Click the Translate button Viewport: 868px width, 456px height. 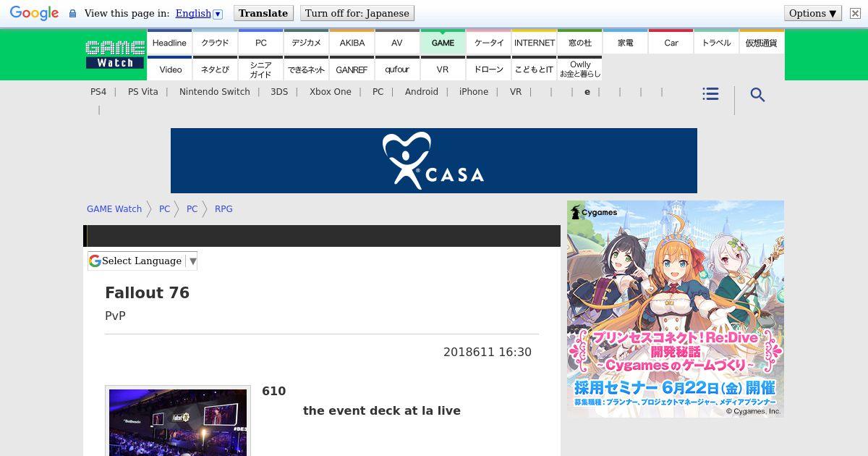[263, 13]
